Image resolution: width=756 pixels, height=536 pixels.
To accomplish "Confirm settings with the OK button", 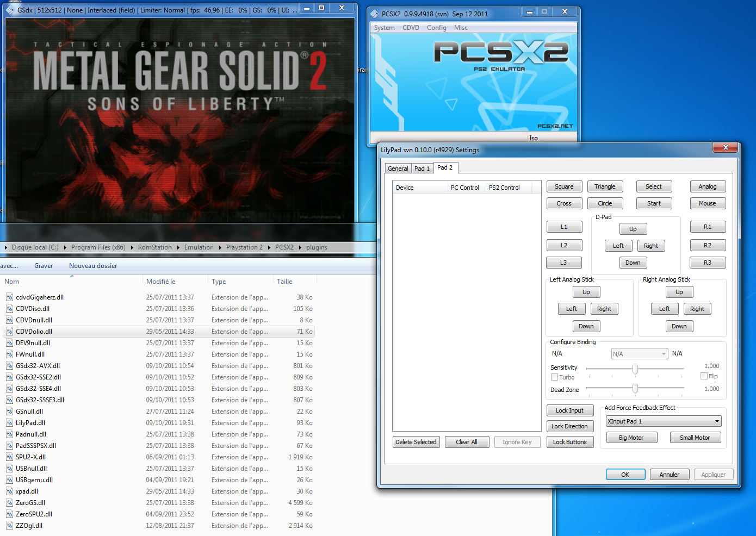I will click(x=625, y=475).
